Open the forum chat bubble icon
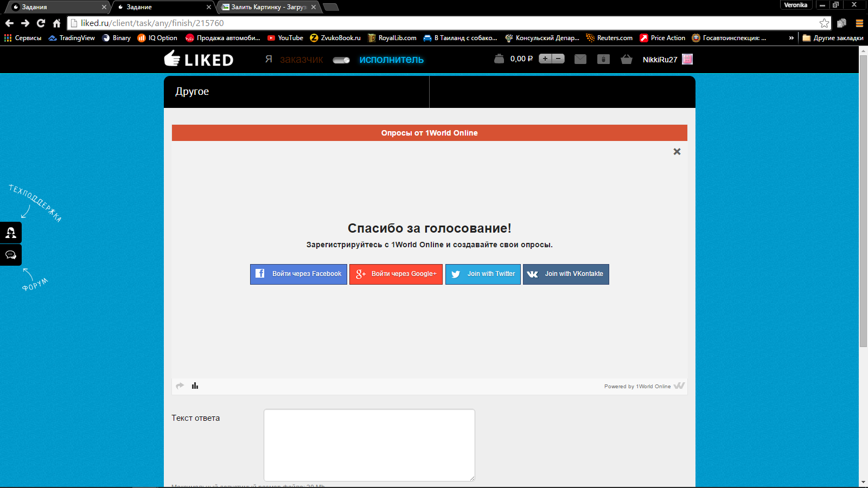Screen dimensions: 868x488 11,255
